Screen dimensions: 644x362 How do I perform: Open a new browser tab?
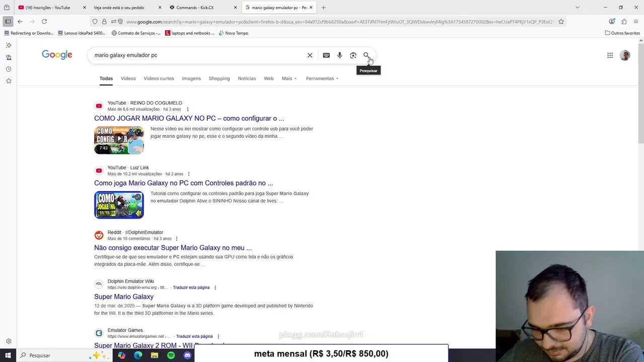point(324,8)
